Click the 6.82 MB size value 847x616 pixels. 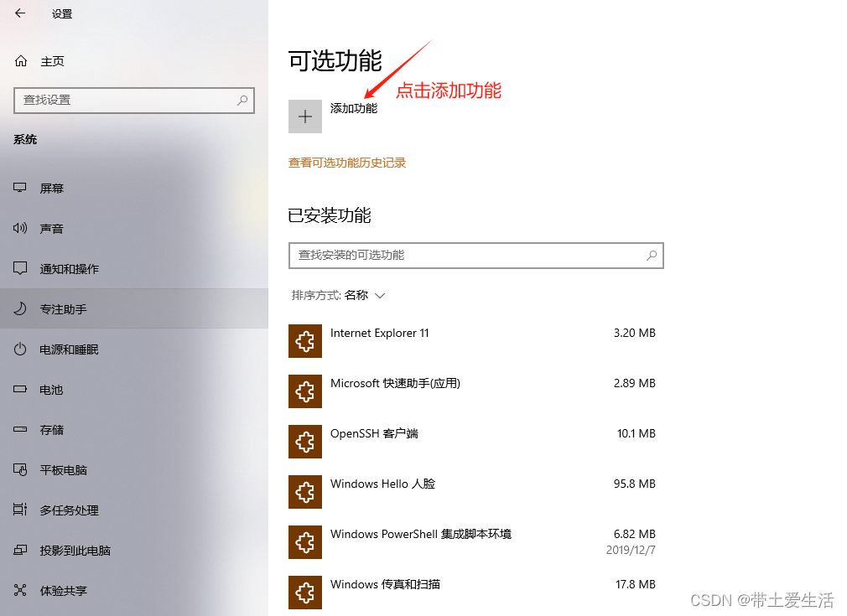coord(634,534)
